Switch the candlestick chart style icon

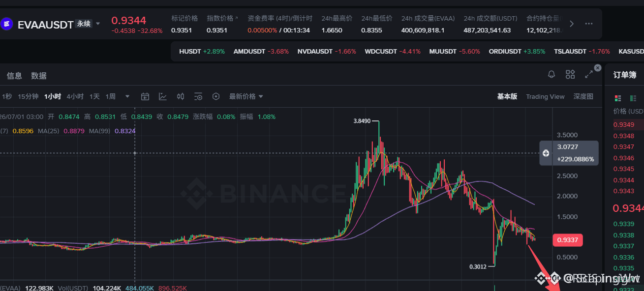tap(181, 96)
